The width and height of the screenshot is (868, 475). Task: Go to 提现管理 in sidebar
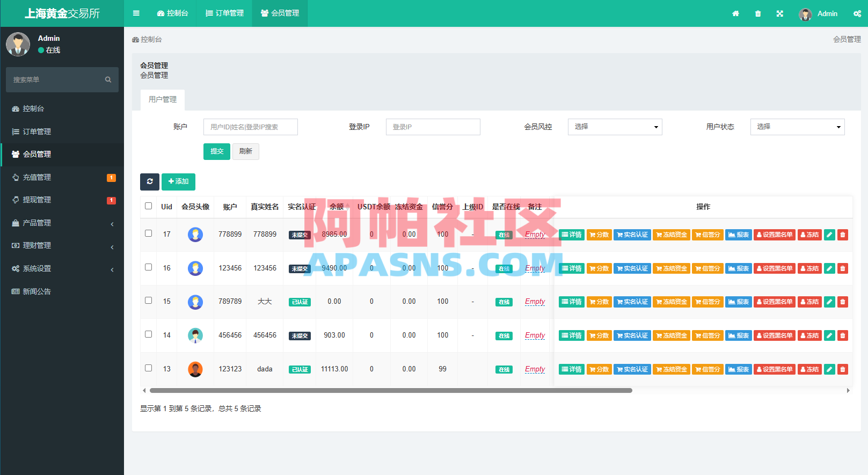click(x=62, y=200)
